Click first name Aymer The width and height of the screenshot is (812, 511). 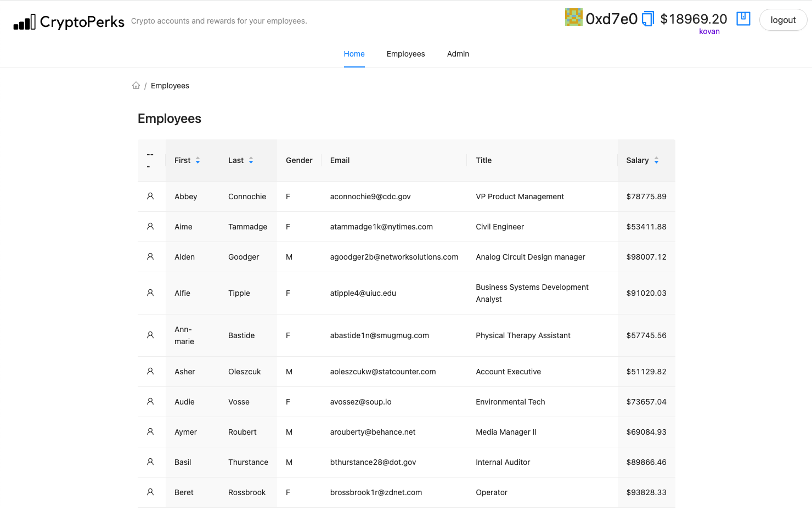185,432
